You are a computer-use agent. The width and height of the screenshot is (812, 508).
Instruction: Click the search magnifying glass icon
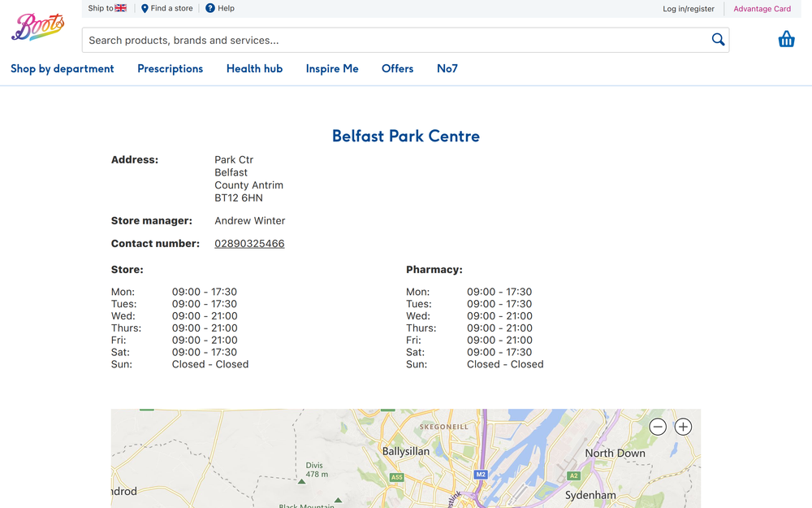(x=718, y=39)
